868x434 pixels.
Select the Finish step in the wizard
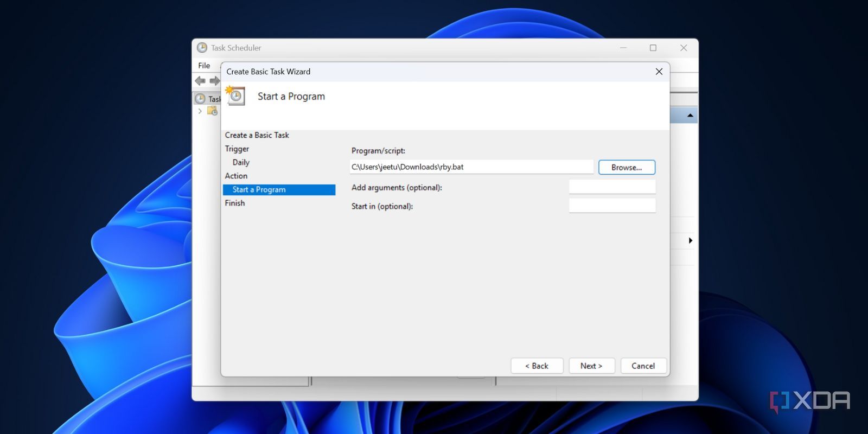235,203
